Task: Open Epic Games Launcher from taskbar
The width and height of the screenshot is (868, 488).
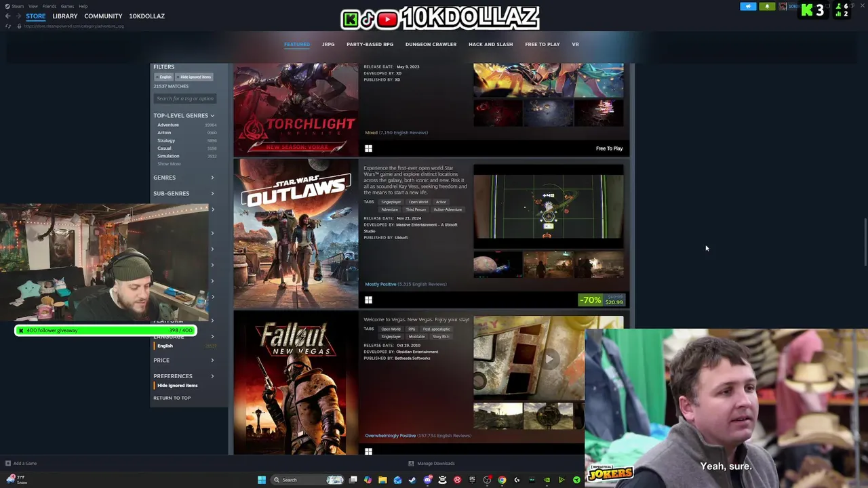Action: pyautogui.click(x=472, y=480)
